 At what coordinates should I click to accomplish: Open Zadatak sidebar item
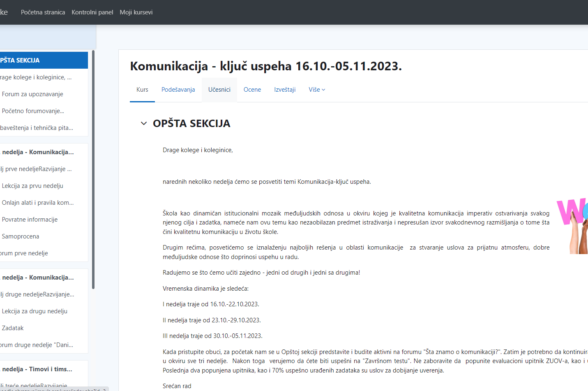tap(13, 328)
